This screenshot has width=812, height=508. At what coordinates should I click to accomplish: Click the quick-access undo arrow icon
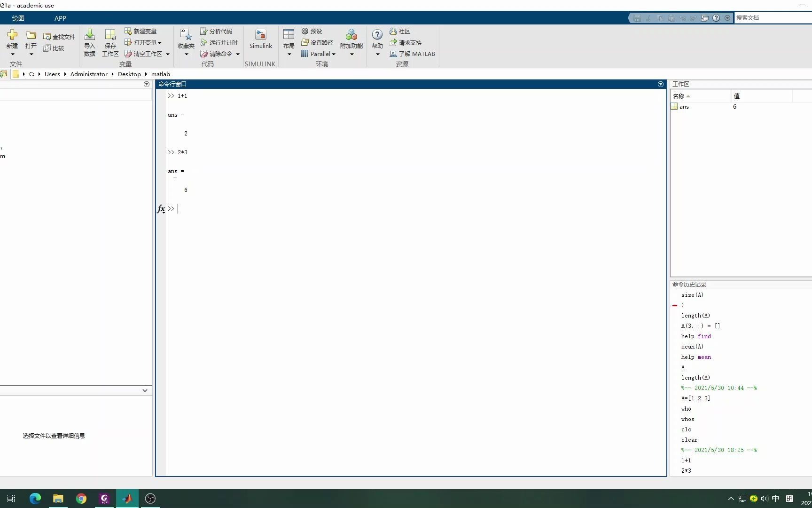click(682, 18)
